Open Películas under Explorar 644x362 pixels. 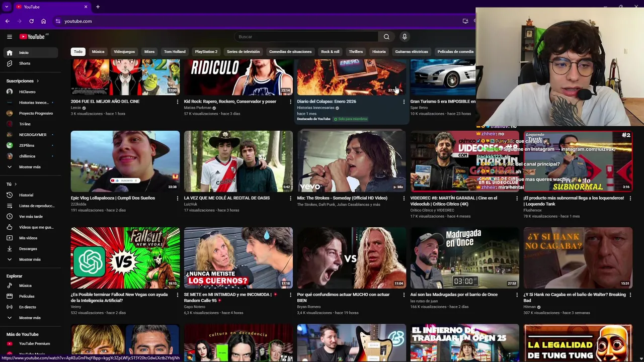tap(32, 296)
